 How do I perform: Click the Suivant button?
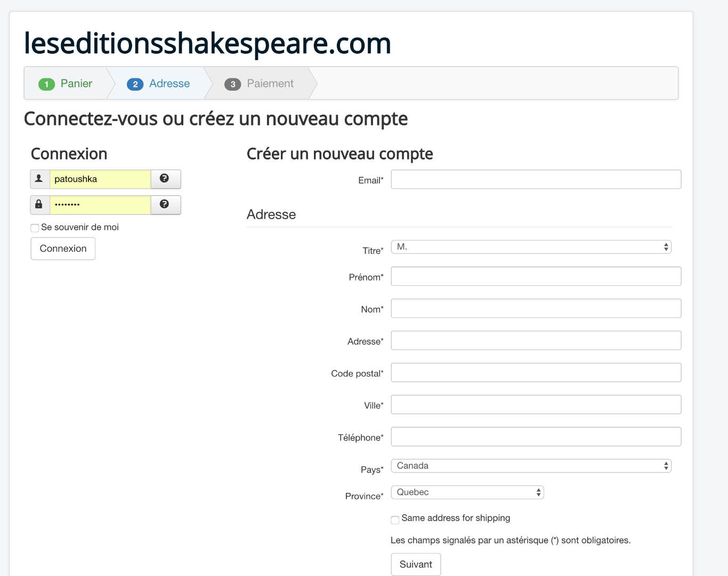coord(416,564)
